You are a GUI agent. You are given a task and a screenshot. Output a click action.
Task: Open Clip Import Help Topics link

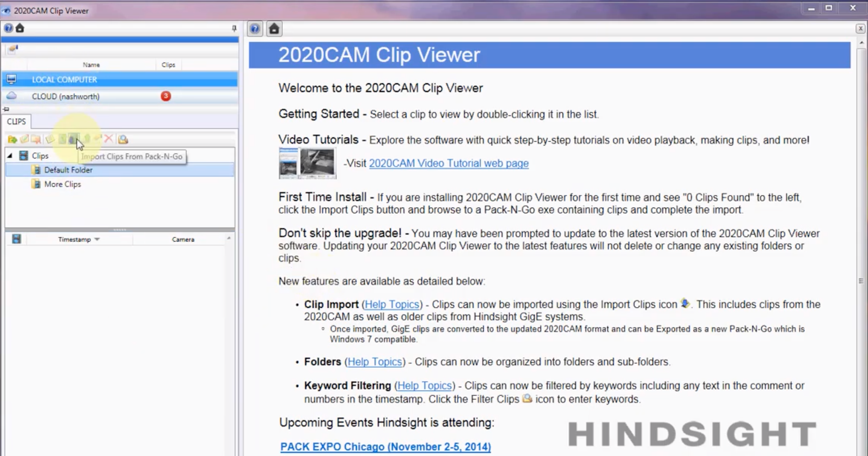click(392, 304)
